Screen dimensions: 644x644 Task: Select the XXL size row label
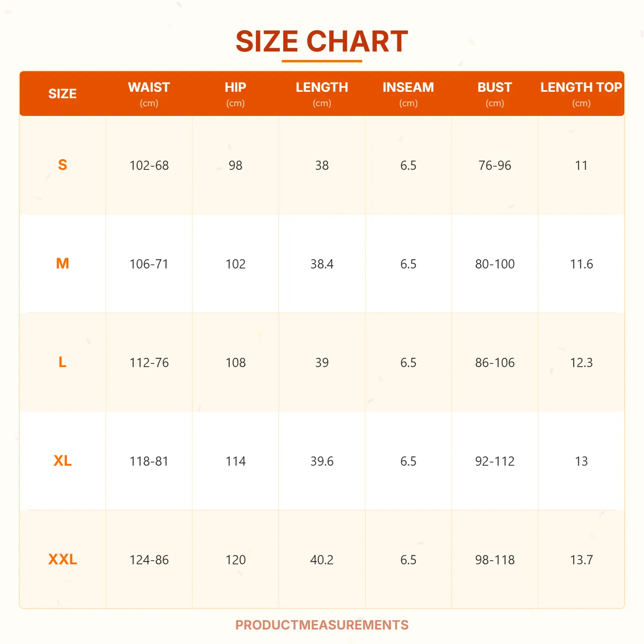tap(62, 559)
